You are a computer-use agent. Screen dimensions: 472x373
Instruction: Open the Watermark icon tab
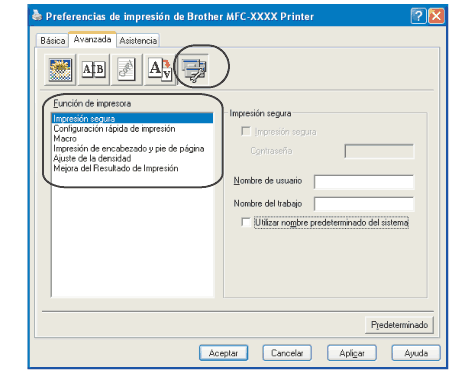(127, 70)
